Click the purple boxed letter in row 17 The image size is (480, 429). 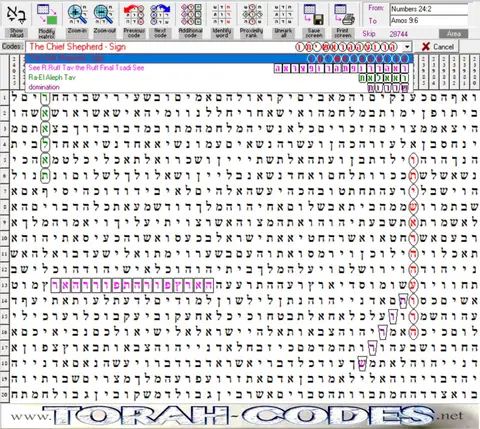pyautogui.click(x=372, y=347)
